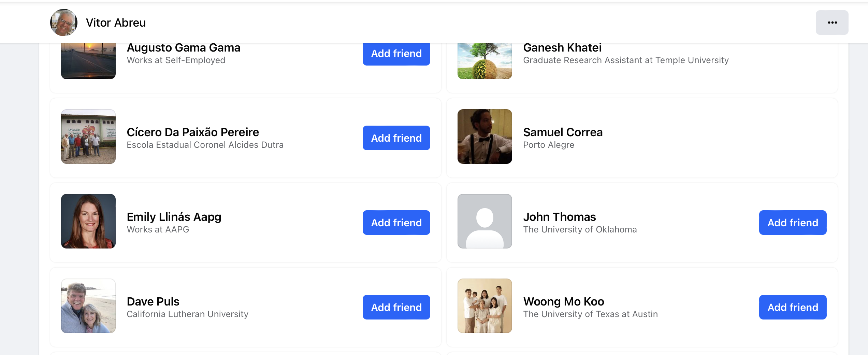This screenshot has width=868, height=355.
Task: Add Emily Llinás Aapg as friend
Action: [x=396, y=223]
